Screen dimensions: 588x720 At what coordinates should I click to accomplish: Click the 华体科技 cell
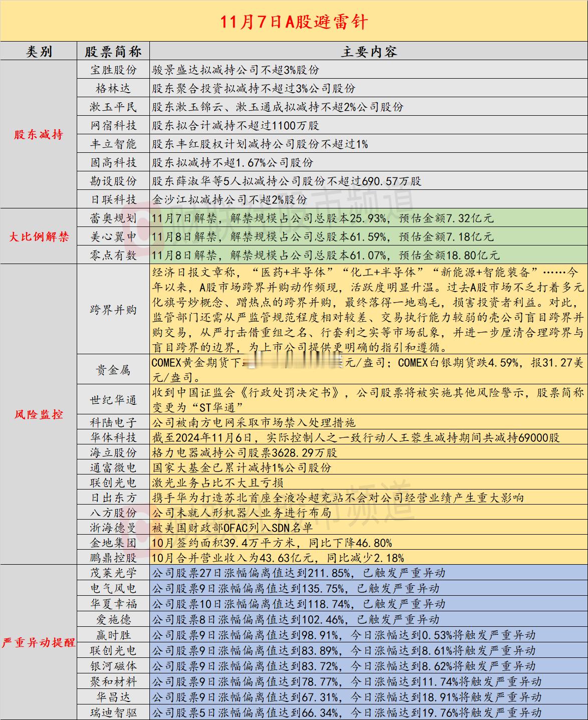point(113,437)
